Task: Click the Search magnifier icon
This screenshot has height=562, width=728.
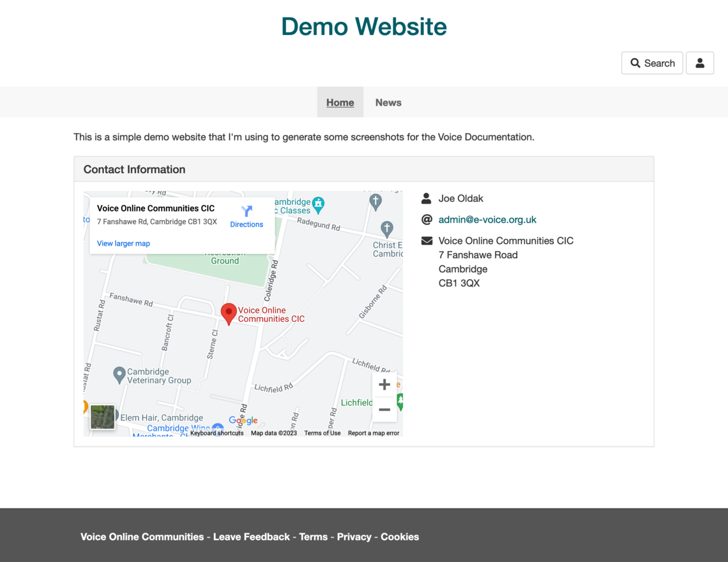Action: (635, 63)
